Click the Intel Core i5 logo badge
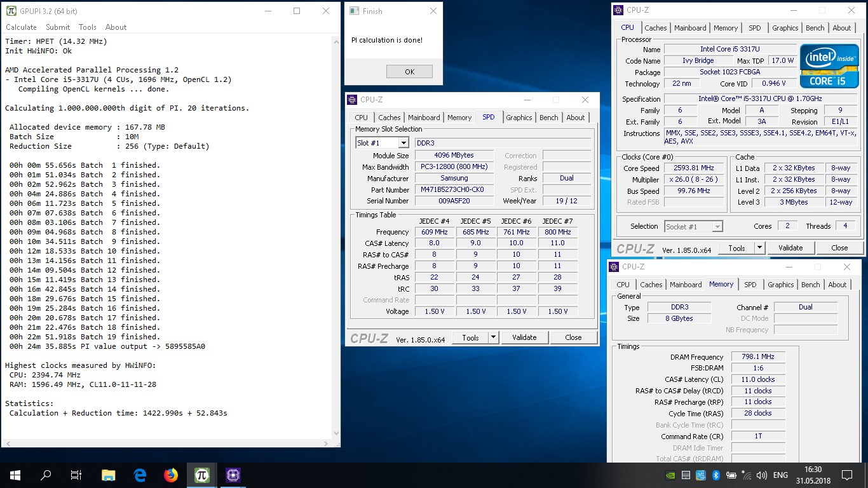868x488 pixels. [829, 65]
